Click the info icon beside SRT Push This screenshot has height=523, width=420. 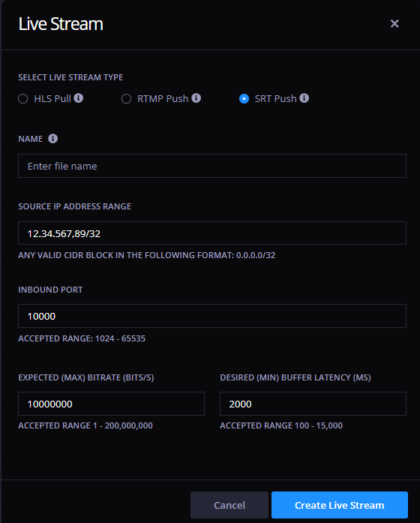point(304,98)
